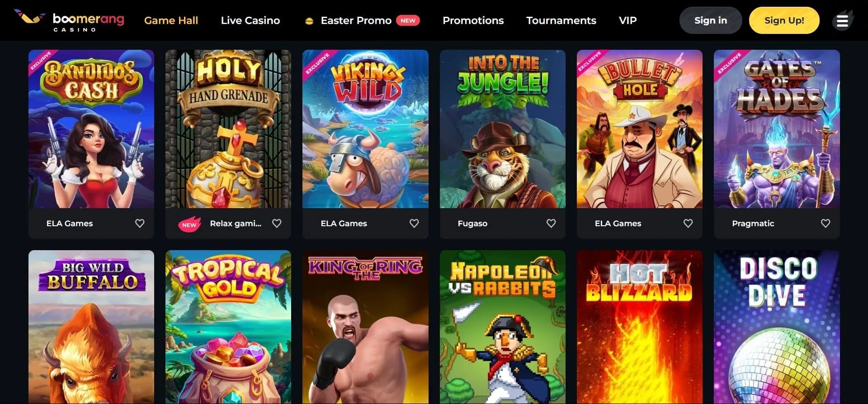Open the Game Hall tab
The height and width of the screenshot is (404, 868).
[171, 20]
